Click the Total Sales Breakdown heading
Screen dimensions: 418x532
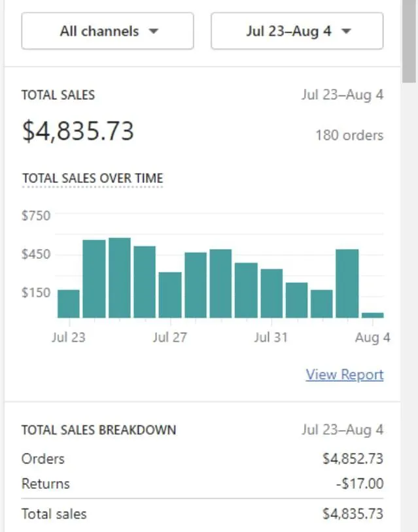tap(98, 430)
